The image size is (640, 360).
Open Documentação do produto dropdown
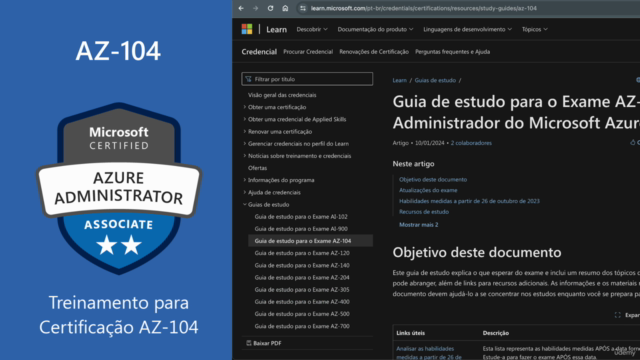tap(375, 29)
